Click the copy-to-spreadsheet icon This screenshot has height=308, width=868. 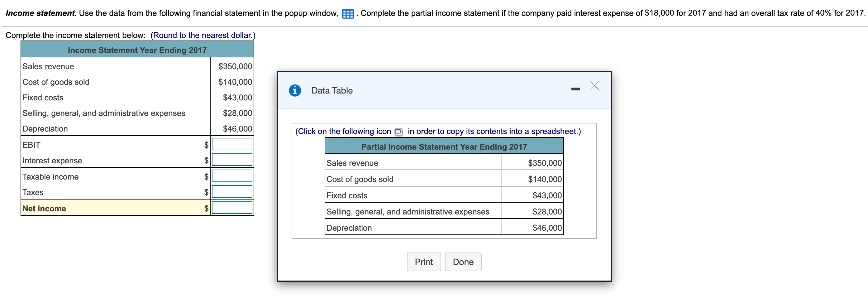pos(398,132)
